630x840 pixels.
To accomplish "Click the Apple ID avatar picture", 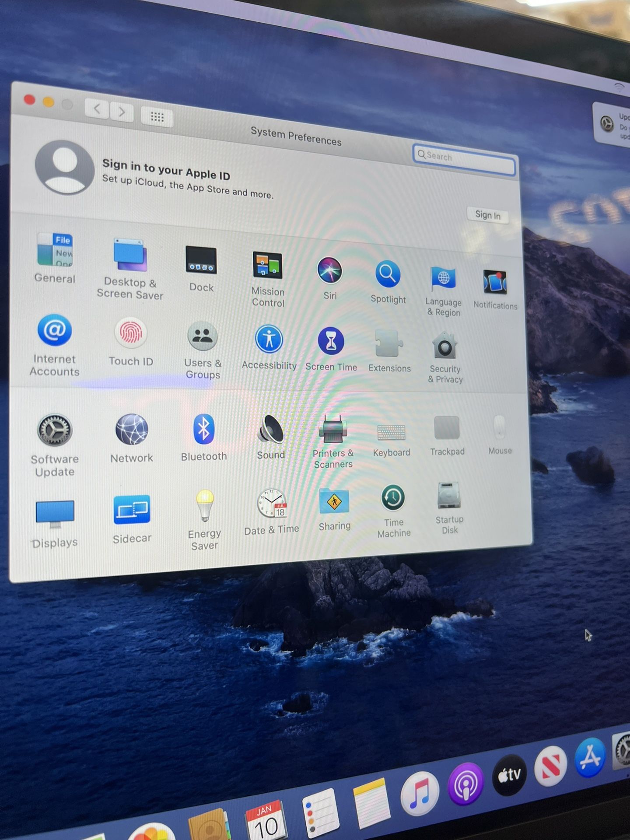I will 65,168.
